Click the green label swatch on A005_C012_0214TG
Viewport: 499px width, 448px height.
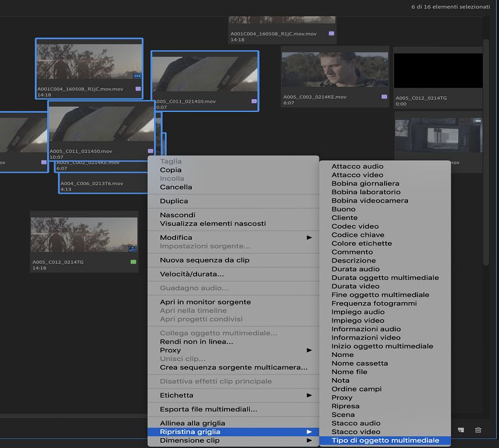coord(133,262)
